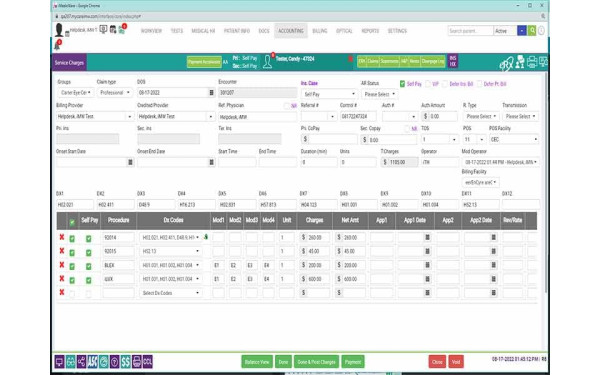This screenshot has height=375, width=600.
Task: Click Done & Post Charges button
Action: (x=316, y=362)
